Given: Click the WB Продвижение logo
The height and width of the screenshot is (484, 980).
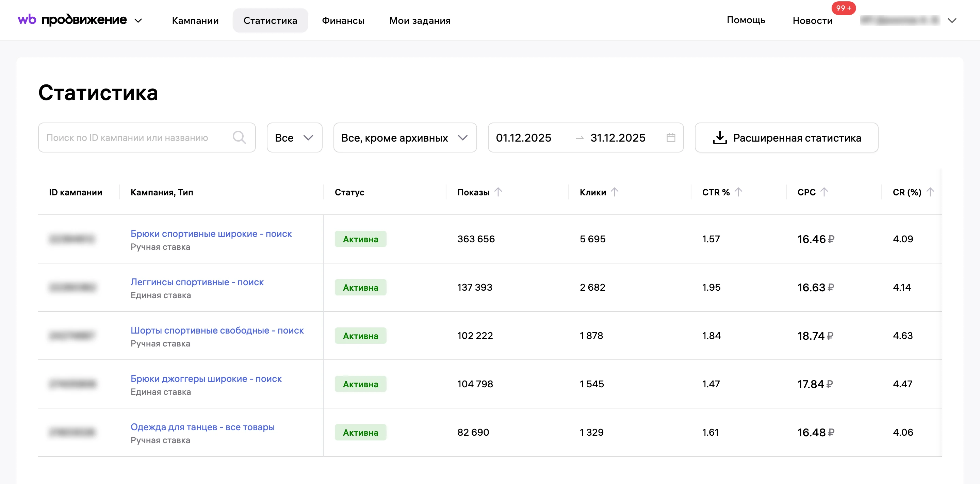Looking at the screenshot, I should [72, 20].
